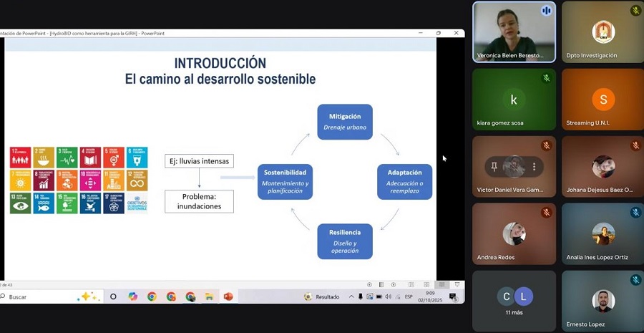Open PowerPoint from the Windows taskbar
This screenshot has height=333, width=644.
228,296
